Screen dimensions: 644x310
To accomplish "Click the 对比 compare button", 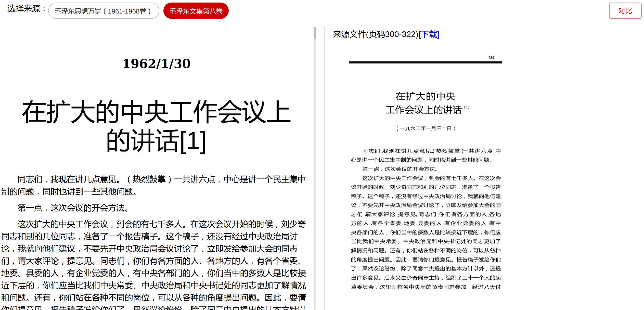I will tap(625, 11).
